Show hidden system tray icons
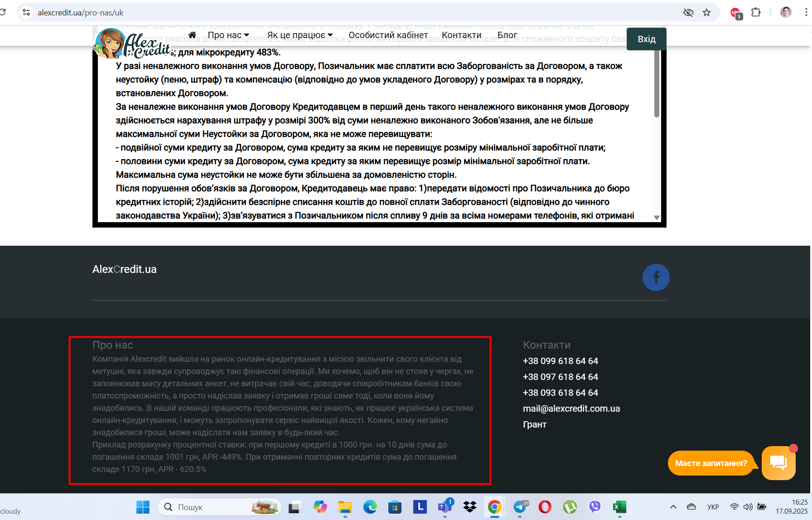The width and height of the screenshot is (812, 520). click(x=673, y=507)
